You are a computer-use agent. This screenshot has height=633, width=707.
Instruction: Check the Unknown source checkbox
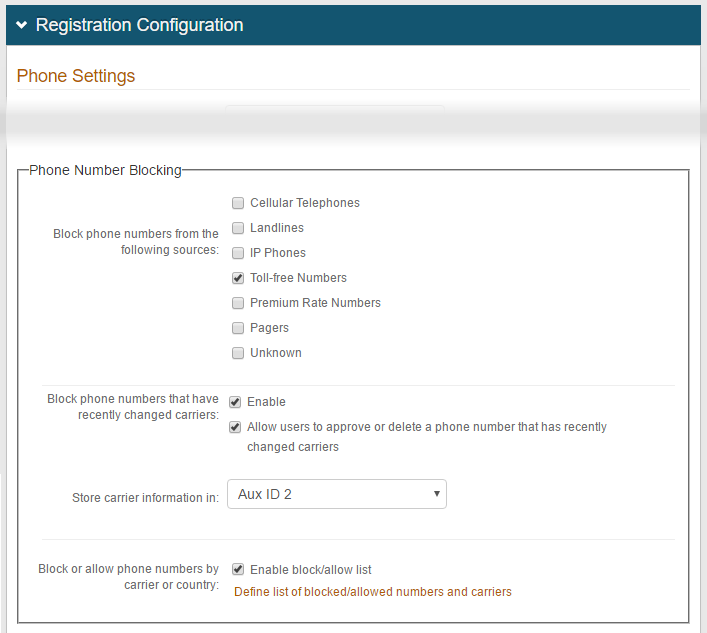pos(238,353)
